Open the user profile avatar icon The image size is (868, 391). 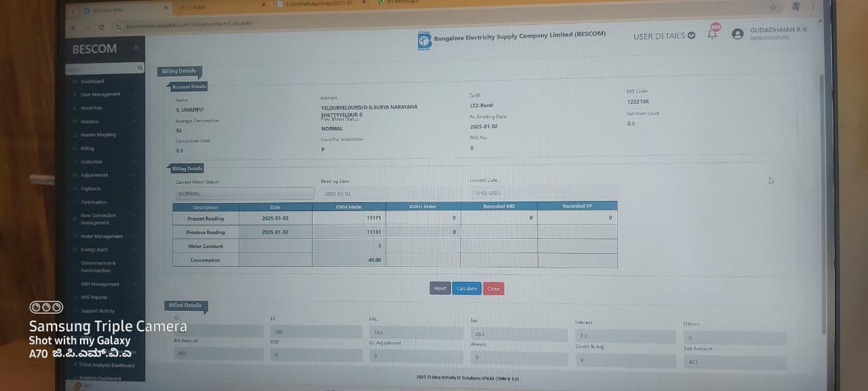coord(738,34)
